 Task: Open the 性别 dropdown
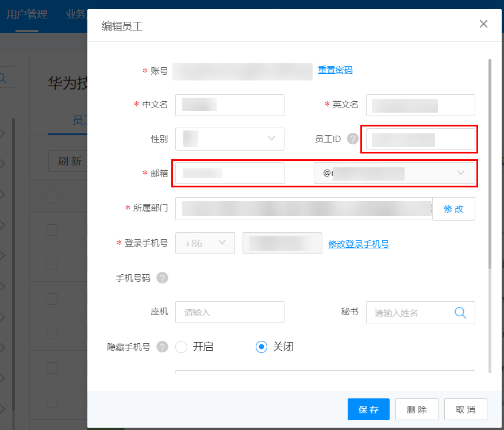[x=230, y=139]
